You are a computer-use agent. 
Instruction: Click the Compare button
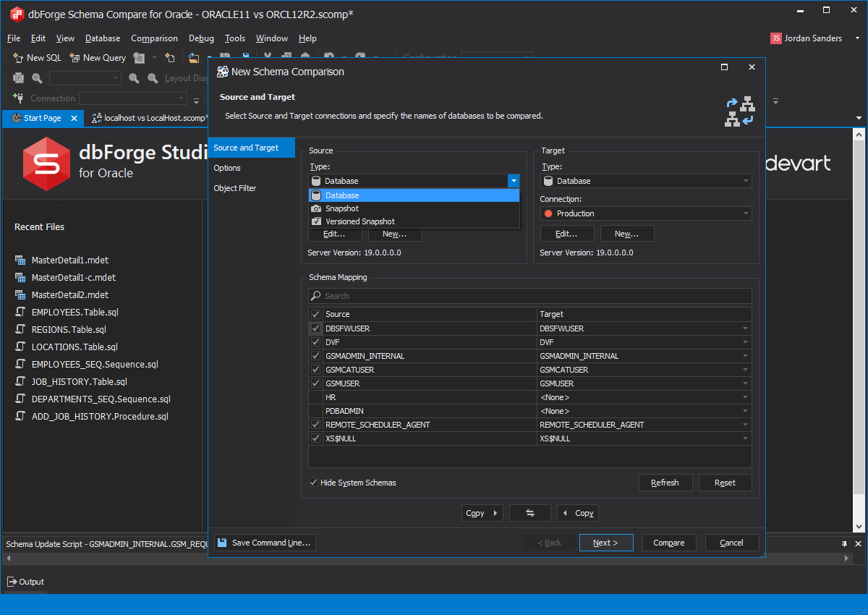coord(668,543)
